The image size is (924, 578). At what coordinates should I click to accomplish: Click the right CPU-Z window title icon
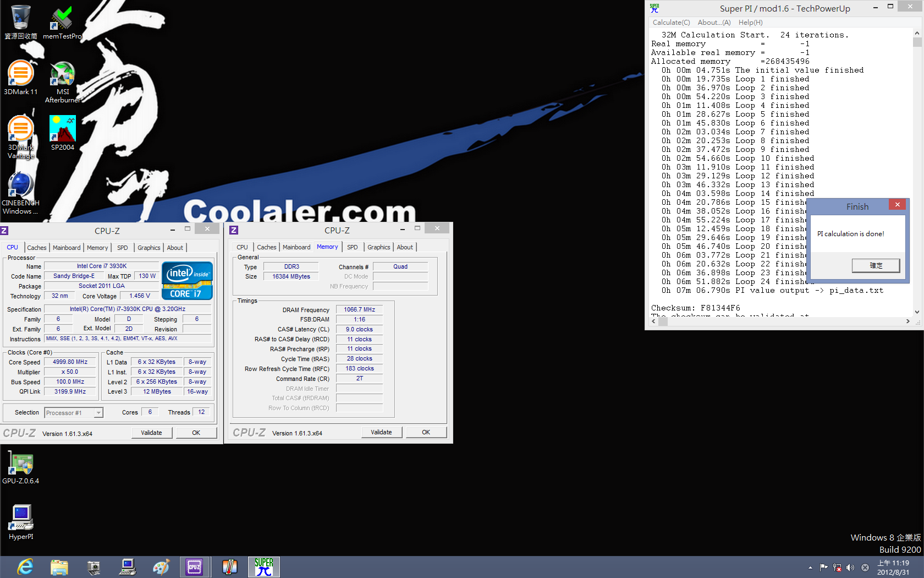234,230
